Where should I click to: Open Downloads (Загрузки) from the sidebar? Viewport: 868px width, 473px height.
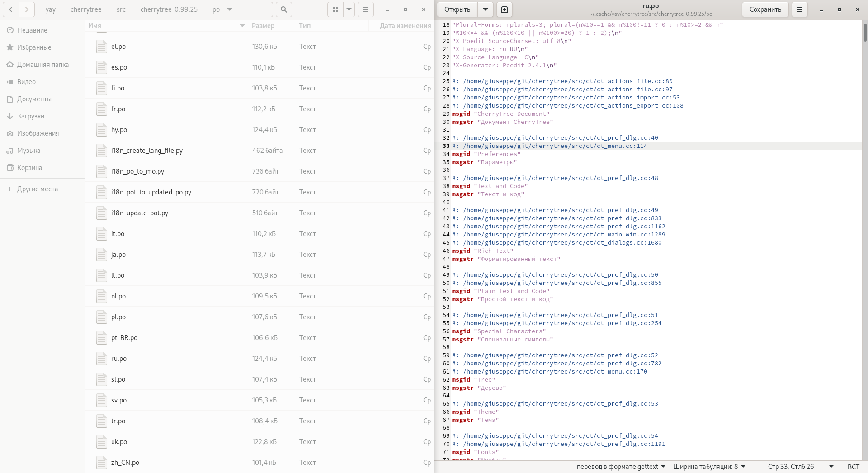point(30,116)
